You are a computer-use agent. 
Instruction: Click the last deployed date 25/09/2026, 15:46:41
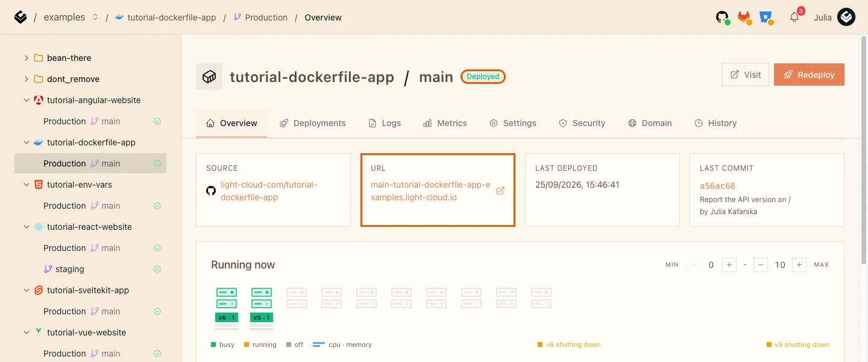click(577, 185)
